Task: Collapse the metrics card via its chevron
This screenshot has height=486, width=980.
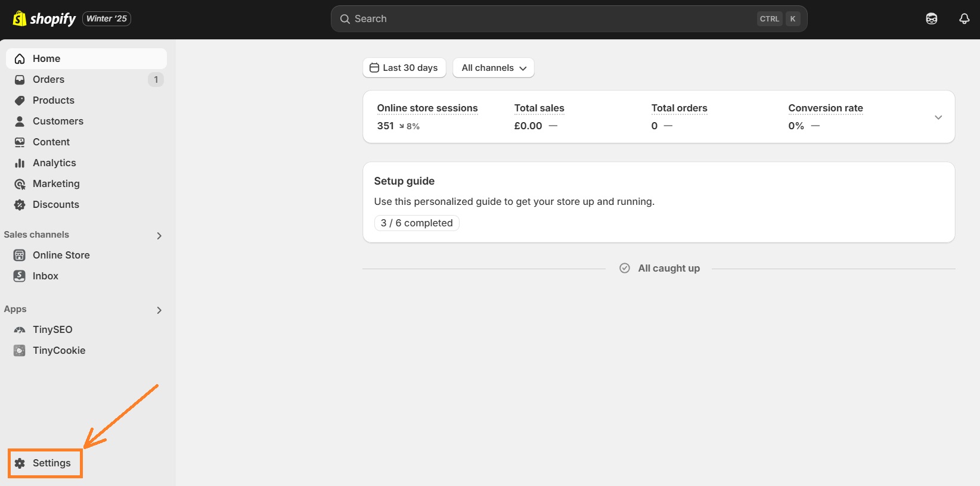Action: (x=938, y=117)
